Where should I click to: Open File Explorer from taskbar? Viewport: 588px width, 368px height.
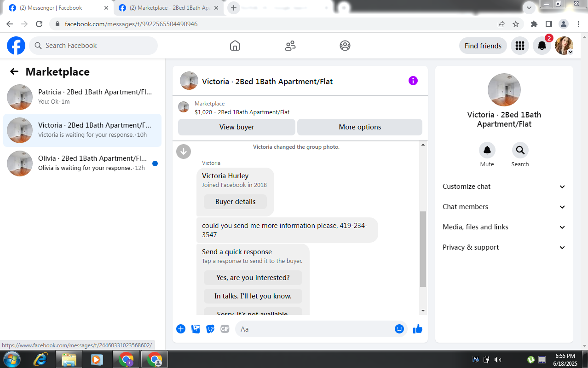coord(69,359)
